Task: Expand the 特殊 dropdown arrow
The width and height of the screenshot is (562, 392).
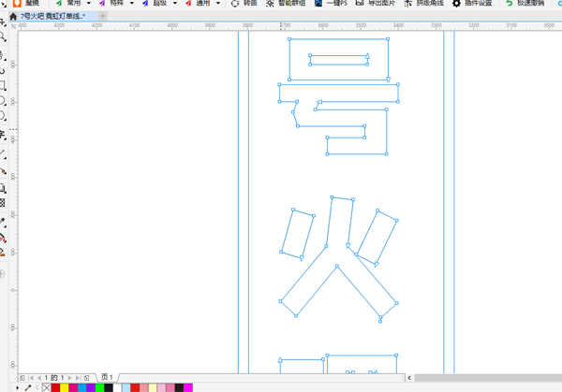Action: coord(131,3)
